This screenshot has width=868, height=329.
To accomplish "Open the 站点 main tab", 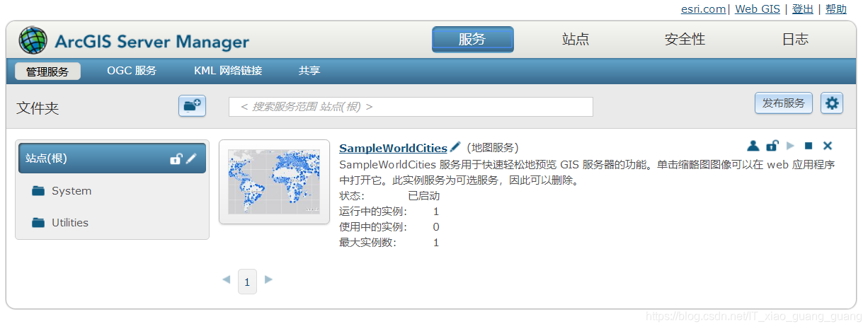I will [576, 40].
